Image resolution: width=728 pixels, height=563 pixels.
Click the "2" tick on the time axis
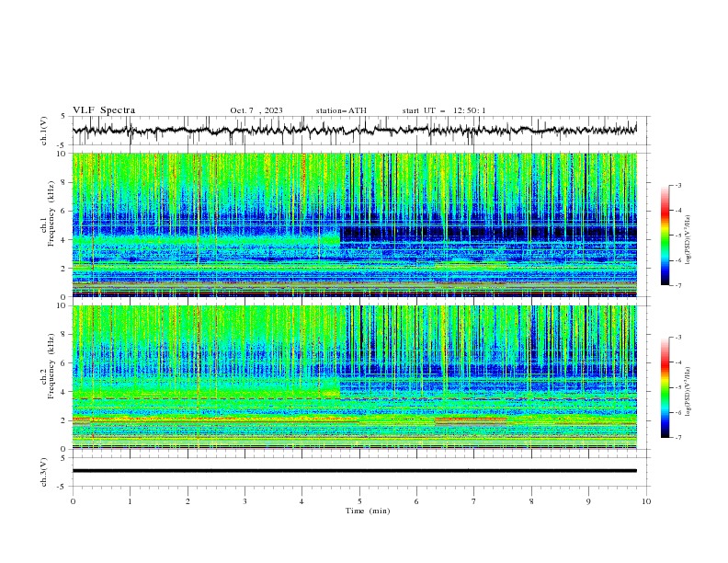coord(188,501)
